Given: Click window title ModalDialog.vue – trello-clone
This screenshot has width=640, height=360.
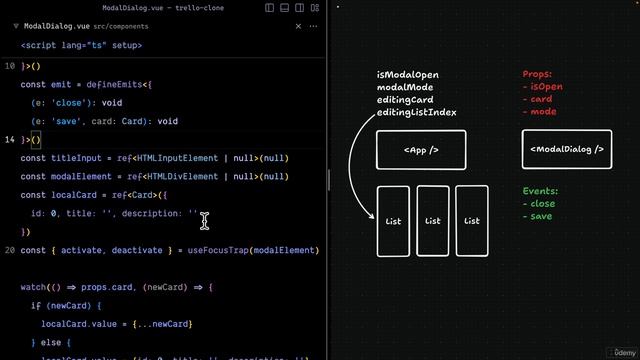Looking at the screenshot, I should (x=163, y=8).
